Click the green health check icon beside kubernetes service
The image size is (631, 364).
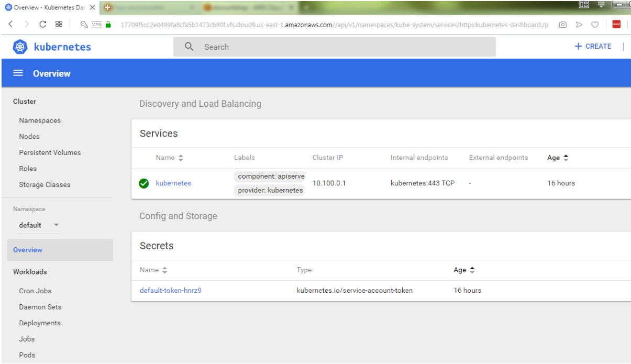click(143, 183)
